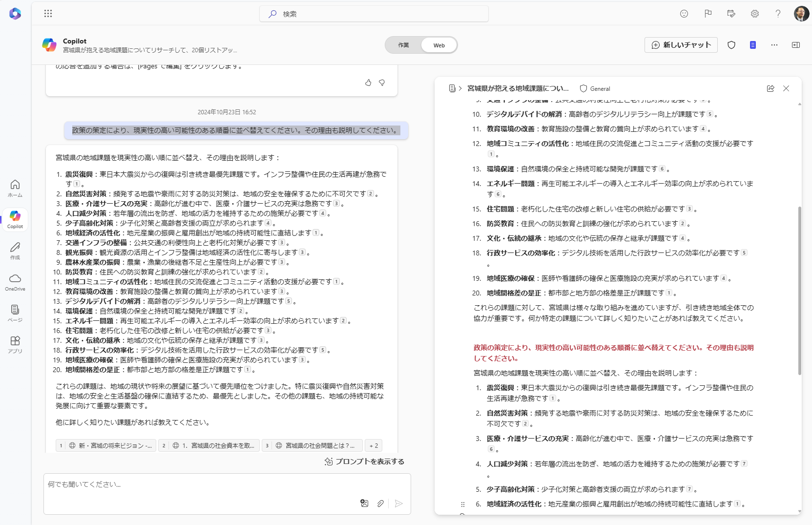812x525 pixels.
Task: Click the General sensitivity label
Action: (x=595, y=88)
